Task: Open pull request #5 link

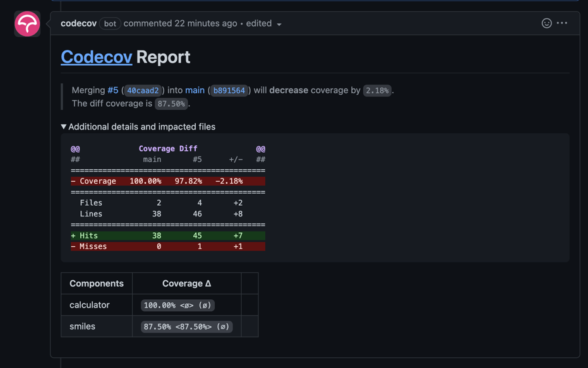Action: tap(113, 90)
